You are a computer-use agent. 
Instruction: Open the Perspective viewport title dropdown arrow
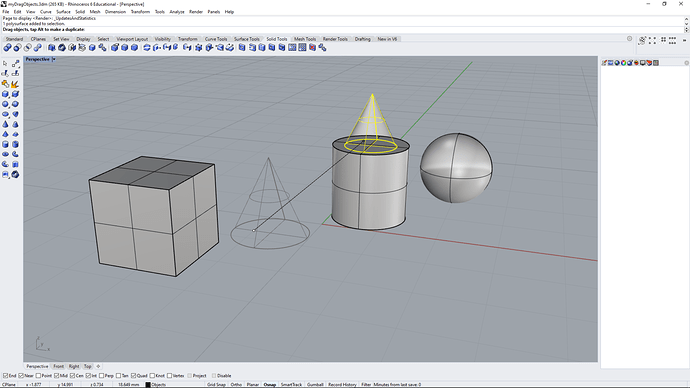coord(54,59)
